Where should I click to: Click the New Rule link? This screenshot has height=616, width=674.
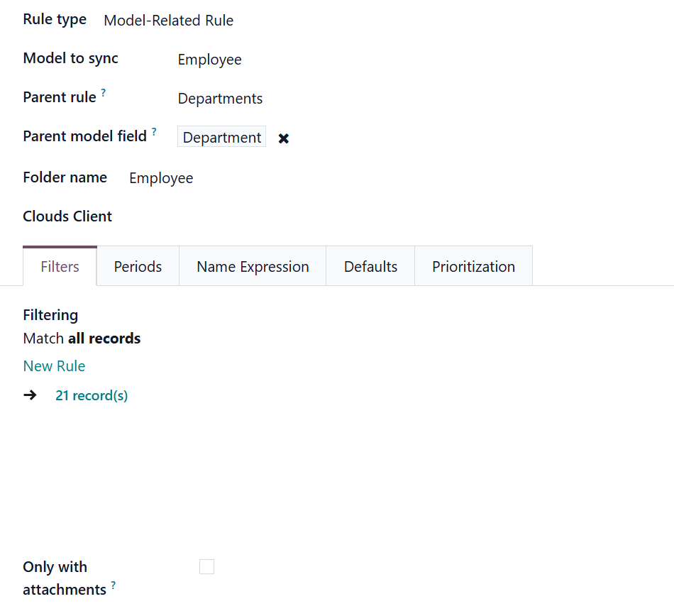click(54, 366)
